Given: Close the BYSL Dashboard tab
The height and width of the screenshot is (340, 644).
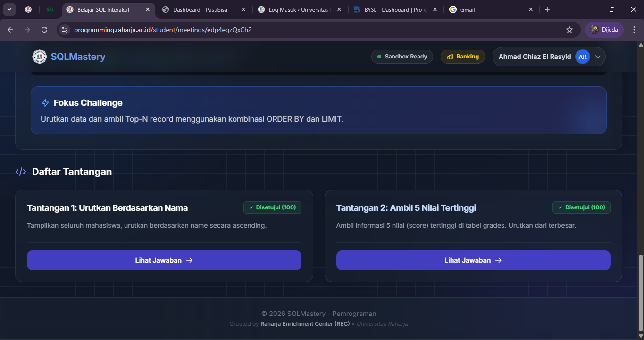Looking at the screenshot, I should (435, 9).
